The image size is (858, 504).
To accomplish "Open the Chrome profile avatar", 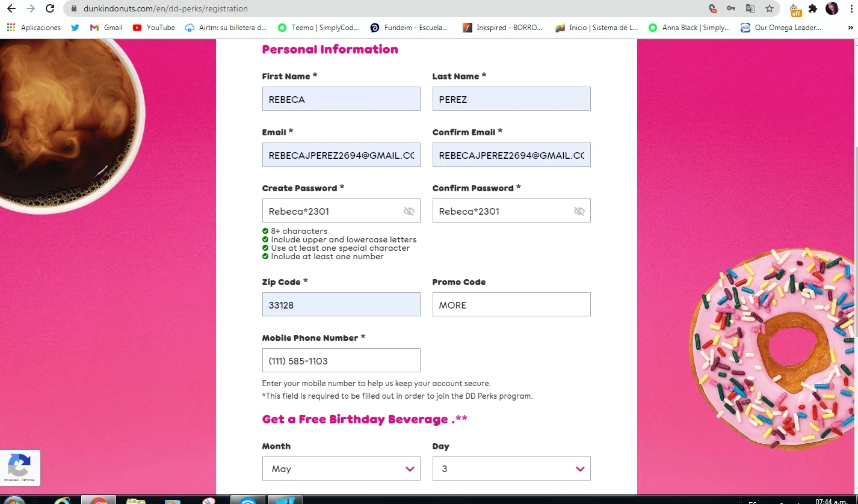I will (832, 8).
